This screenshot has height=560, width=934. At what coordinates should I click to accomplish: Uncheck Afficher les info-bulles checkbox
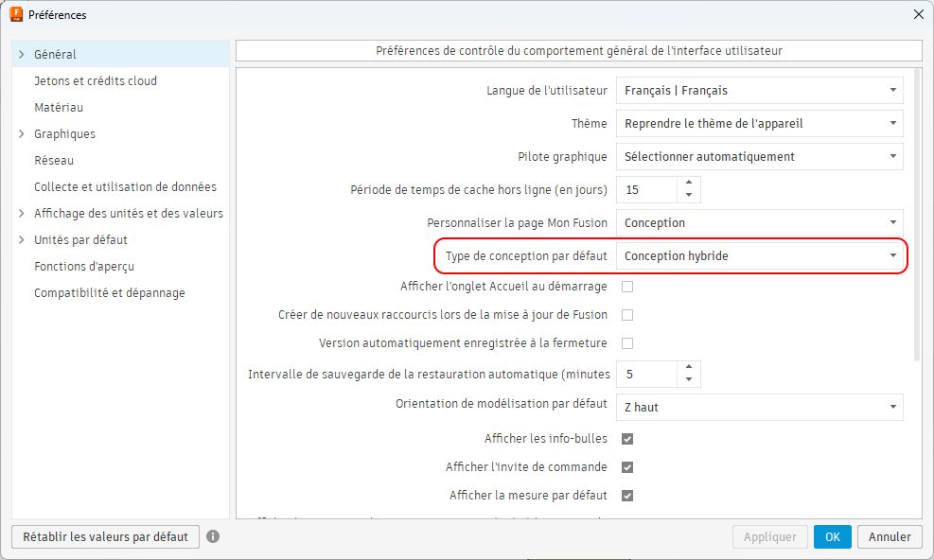coord(626,439)
